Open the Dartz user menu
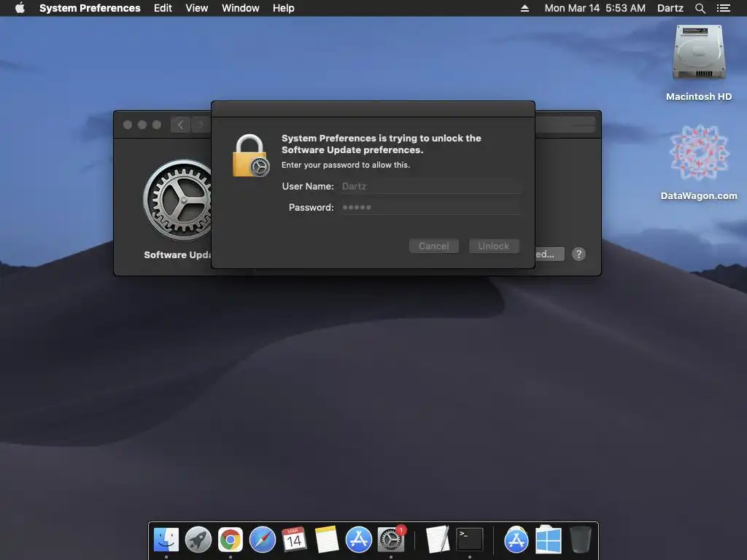 (x=670, y=8)
